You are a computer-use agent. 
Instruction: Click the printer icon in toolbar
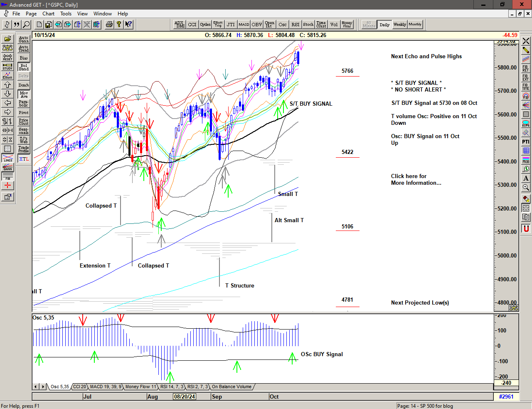tap(109, 25)
